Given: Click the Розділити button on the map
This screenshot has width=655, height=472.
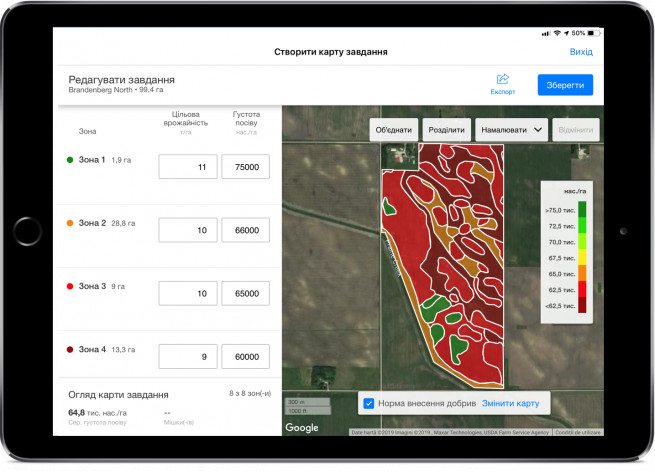Looking at the screenshot, I should click(x=447, y=130).
